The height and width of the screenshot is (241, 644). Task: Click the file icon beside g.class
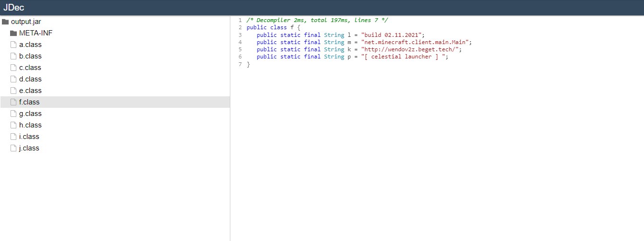click(x=13, y=114)
